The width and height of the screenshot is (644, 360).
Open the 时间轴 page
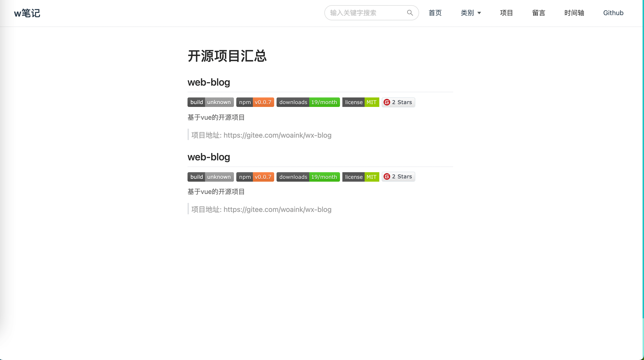[x=574, y=13]
